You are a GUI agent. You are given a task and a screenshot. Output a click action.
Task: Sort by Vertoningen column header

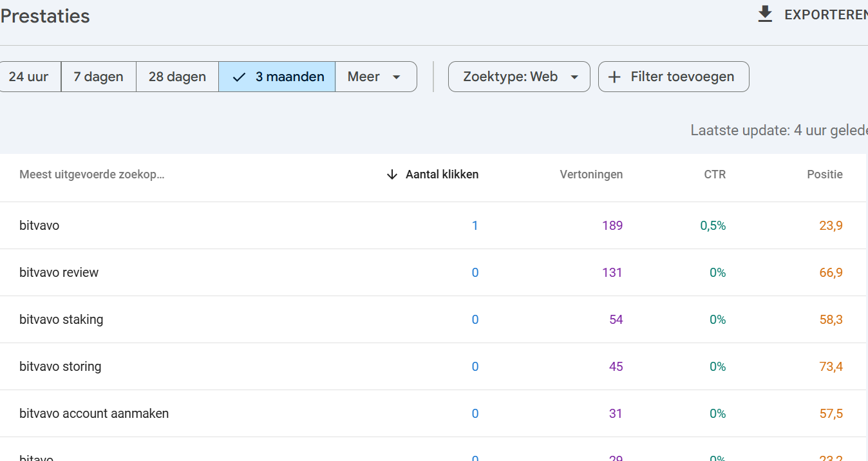(591, 174)
